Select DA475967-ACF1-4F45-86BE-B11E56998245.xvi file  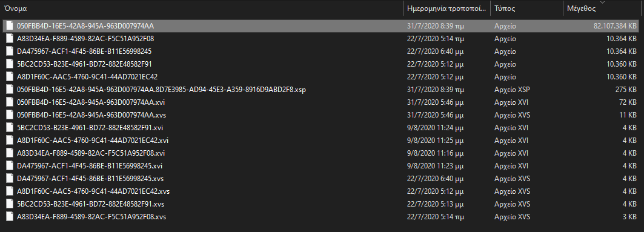click(90, 166)
